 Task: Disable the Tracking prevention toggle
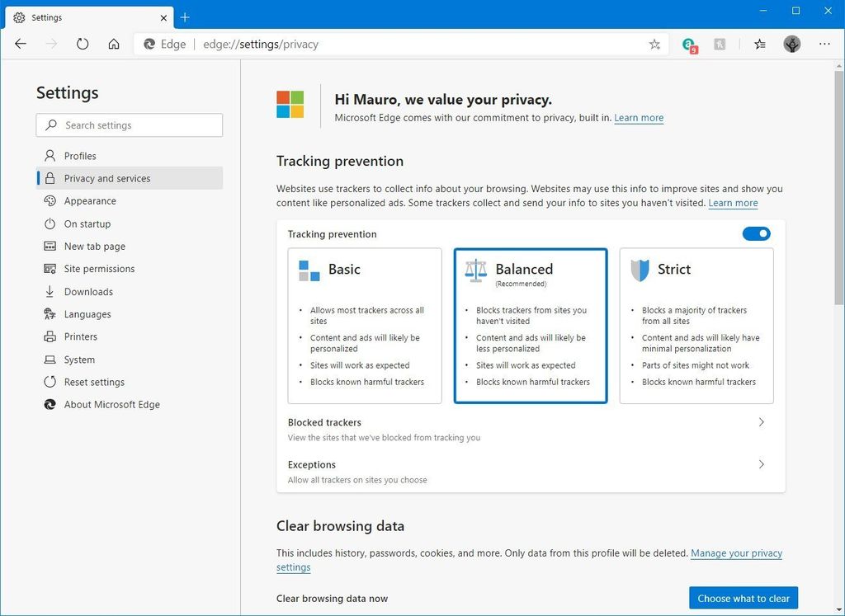[756, 233]
